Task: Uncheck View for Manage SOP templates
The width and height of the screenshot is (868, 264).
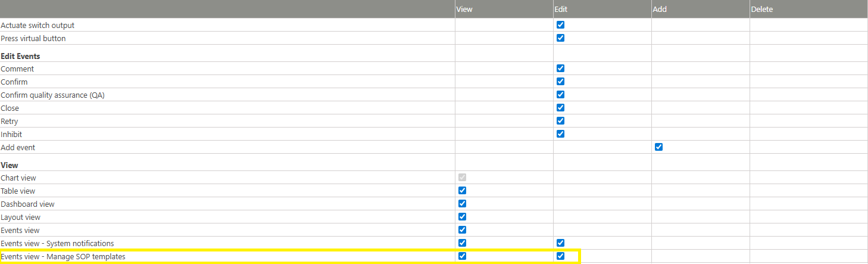Action: (463, 256)
